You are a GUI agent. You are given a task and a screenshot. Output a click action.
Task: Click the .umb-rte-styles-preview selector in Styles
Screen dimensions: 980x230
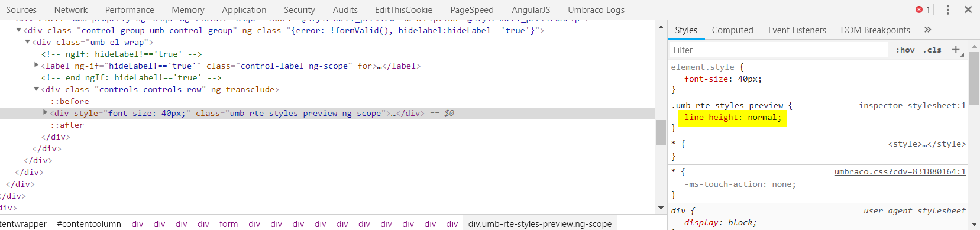727,105
